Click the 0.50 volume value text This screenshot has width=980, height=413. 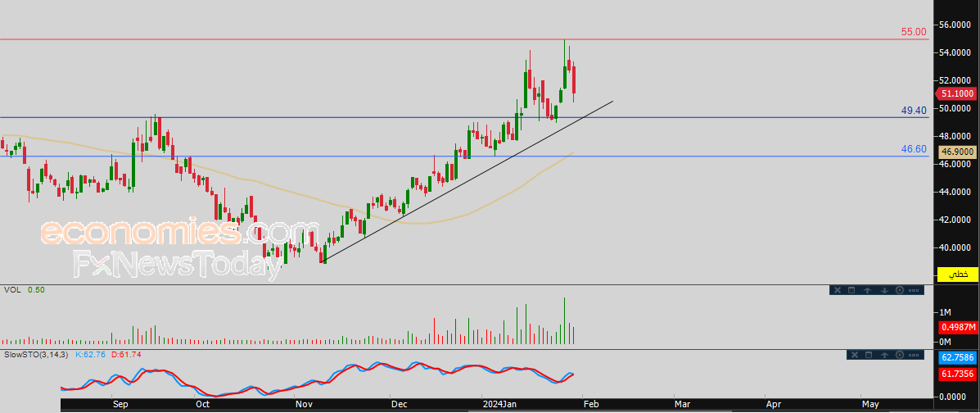pos(35,290)
